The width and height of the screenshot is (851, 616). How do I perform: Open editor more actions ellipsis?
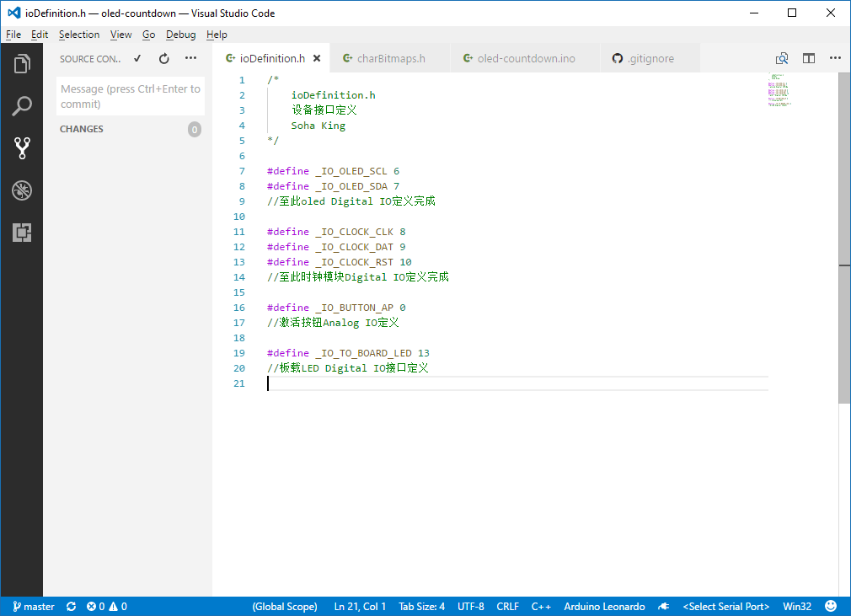835,57
